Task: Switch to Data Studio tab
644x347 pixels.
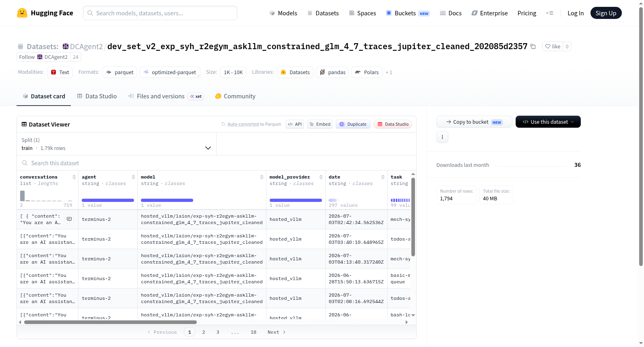Action: 97,96
